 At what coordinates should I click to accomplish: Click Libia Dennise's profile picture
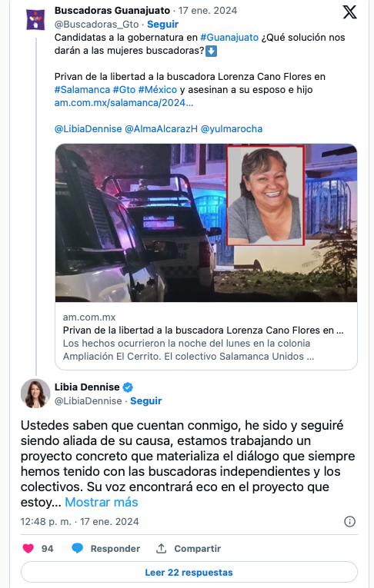point(35,394)
